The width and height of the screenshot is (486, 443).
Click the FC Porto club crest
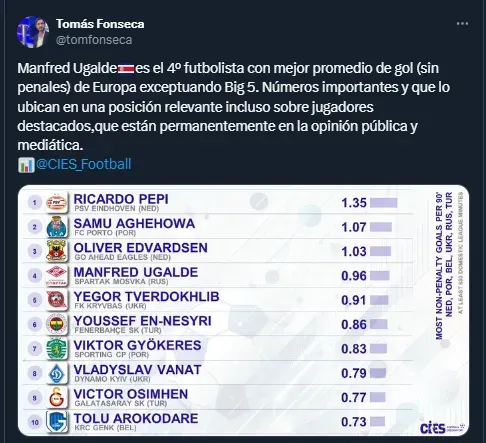(x=56, y=227)
